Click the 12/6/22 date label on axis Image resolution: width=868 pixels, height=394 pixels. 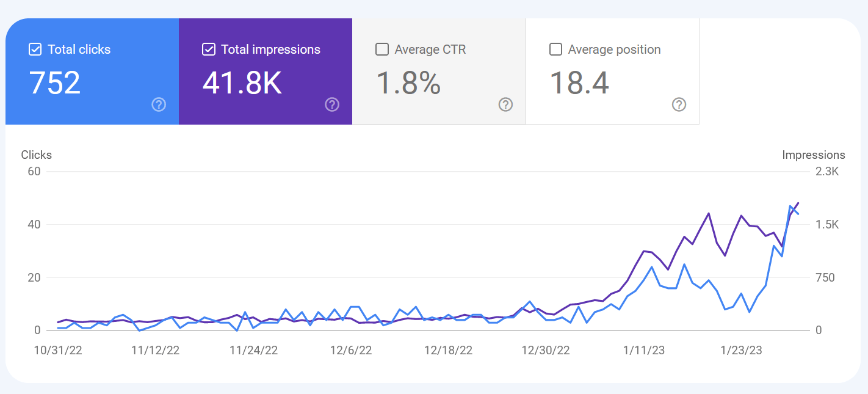(x=351, y=351)
